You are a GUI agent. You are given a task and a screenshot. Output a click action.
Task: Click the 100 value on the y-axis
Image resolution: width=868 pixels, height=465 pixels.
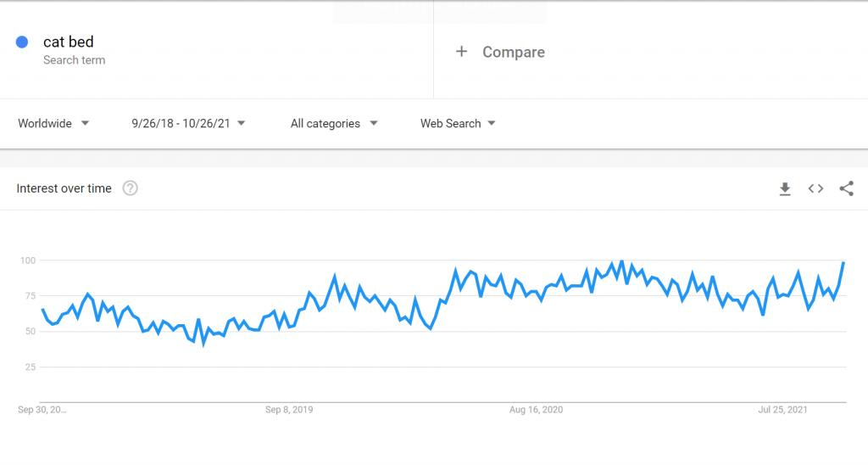[28, 261]
